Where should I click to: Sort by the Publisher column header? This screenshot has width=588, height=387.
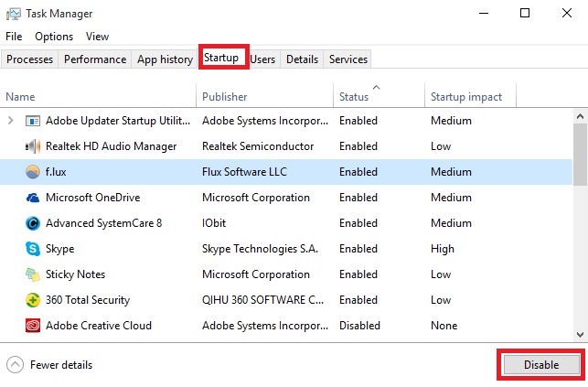[265, 96]
